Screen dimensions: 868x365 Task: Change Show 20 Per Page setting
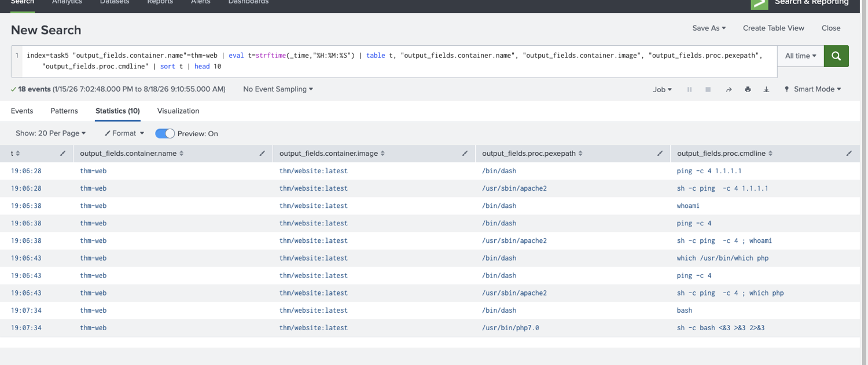pos(50,133)
